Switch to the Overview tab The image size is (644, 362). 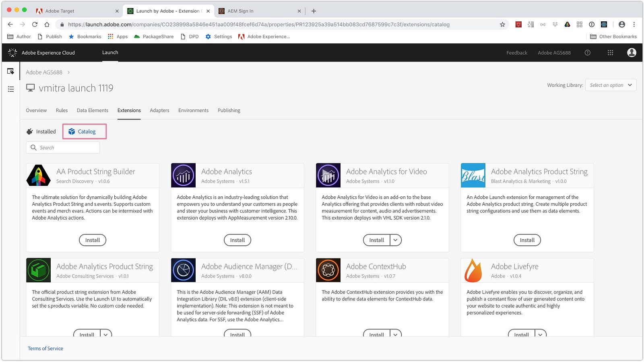point(36,110)
